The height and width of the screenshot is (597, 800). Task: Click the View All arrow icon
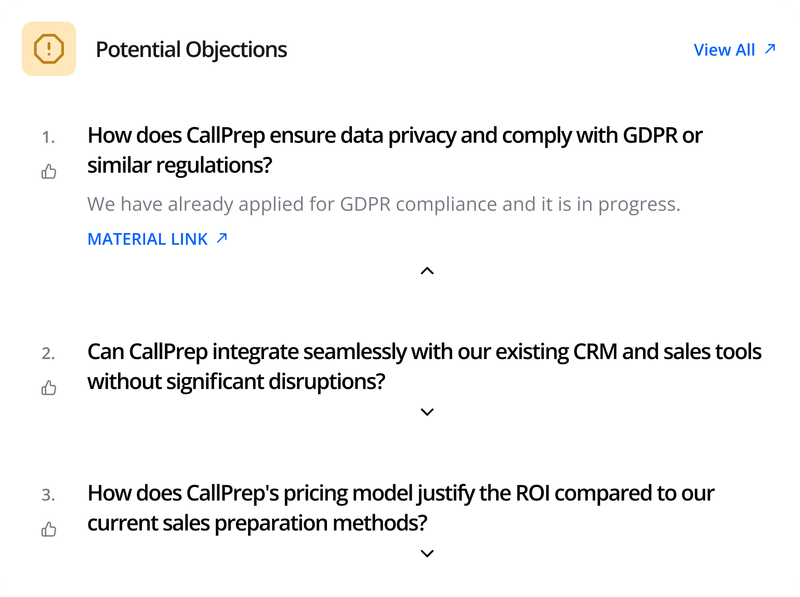(769, 49)
